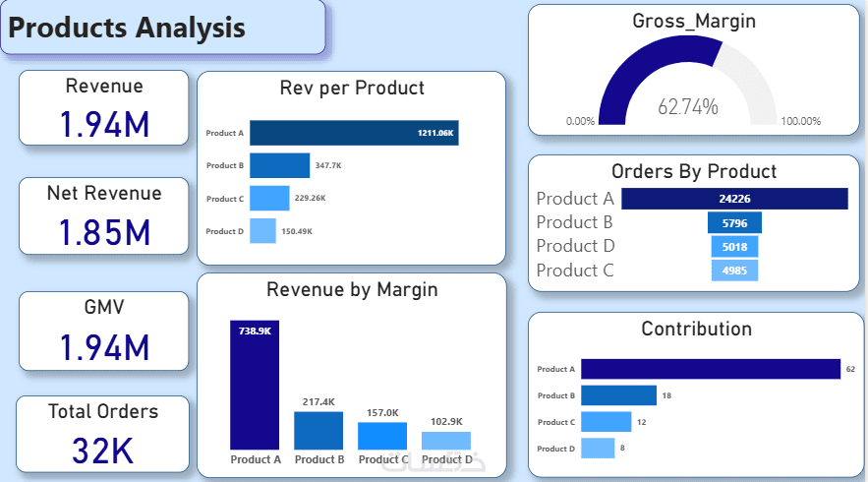This screenshot has width=868, height=482.
Task: Click Product D axis label in Contribution
Action: pos(555,449)
